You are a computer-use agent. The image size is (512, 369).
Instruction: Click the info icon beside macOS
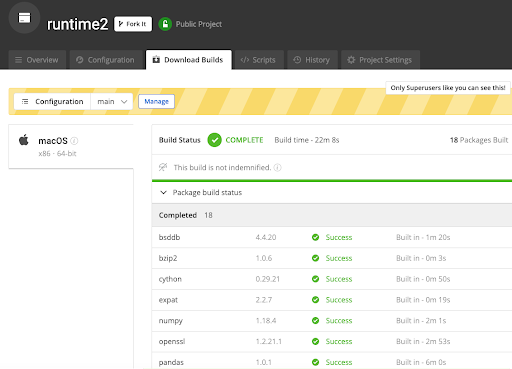click(74, 141)
